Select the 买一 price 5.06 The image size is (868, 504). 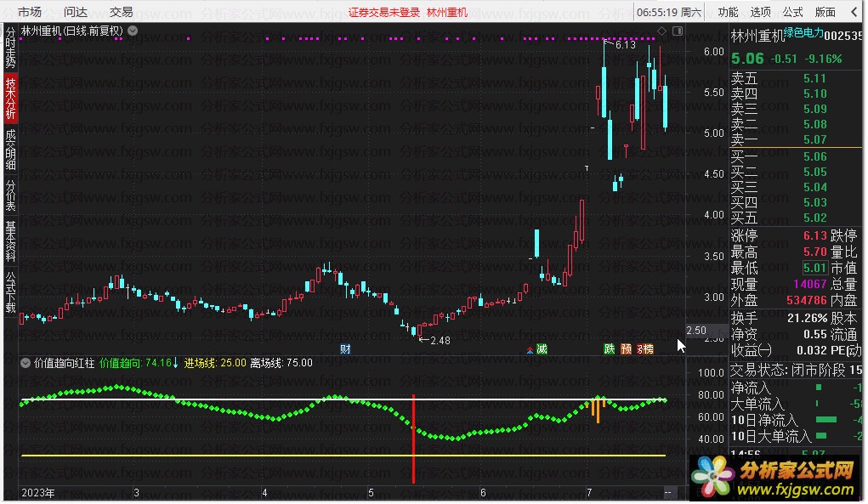click(x=814, y=156)
